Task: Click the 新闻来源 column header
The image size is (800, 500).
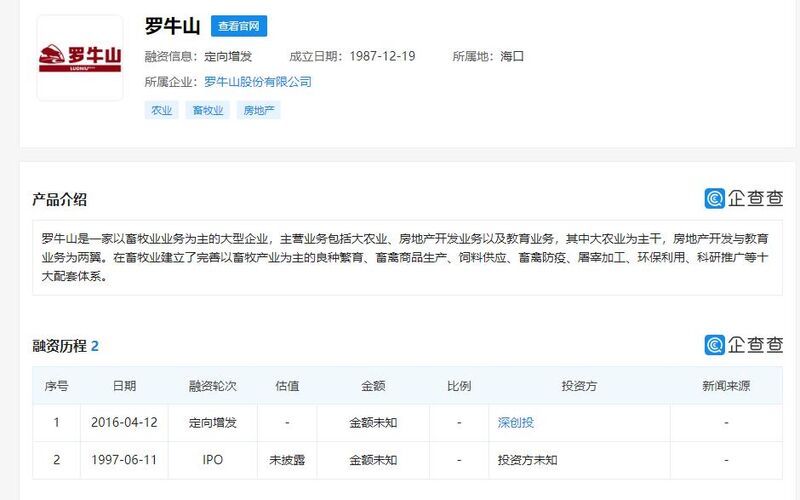Action: [726, 386]
